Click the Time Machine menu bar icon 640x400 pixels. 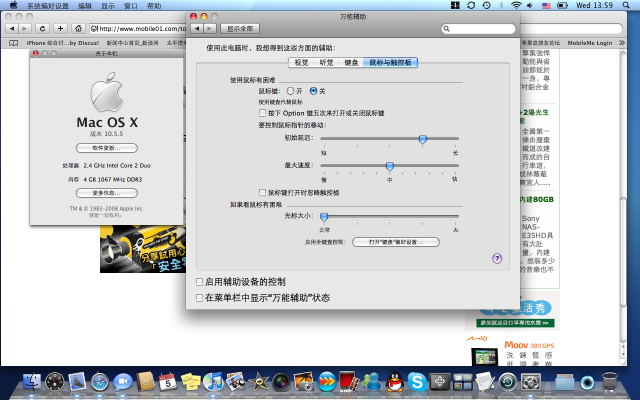click(x=486, y=5)
